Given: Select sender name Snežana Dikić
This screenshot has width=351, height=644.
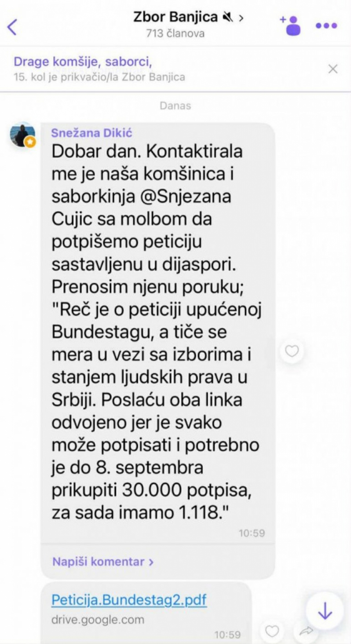Looking at the screenshot, I should (x=92, y=133).
